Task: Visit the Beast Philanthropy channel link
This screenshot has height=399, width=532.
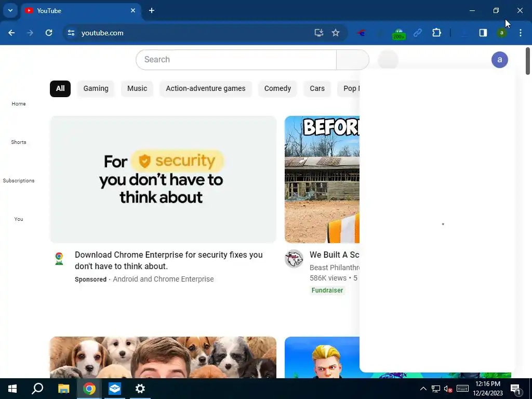Action: tap(334, 268)
